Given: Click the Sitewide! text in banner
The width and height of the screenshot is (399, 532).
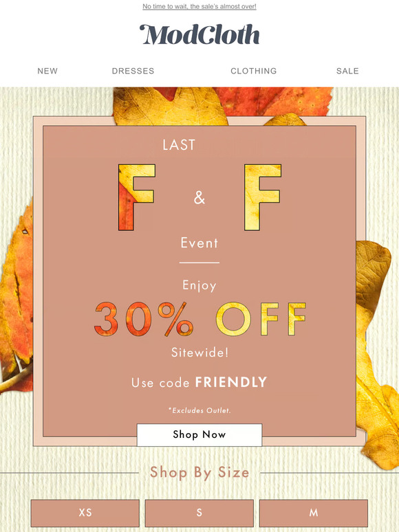Looking at the screenshot, I should point(199,353).
